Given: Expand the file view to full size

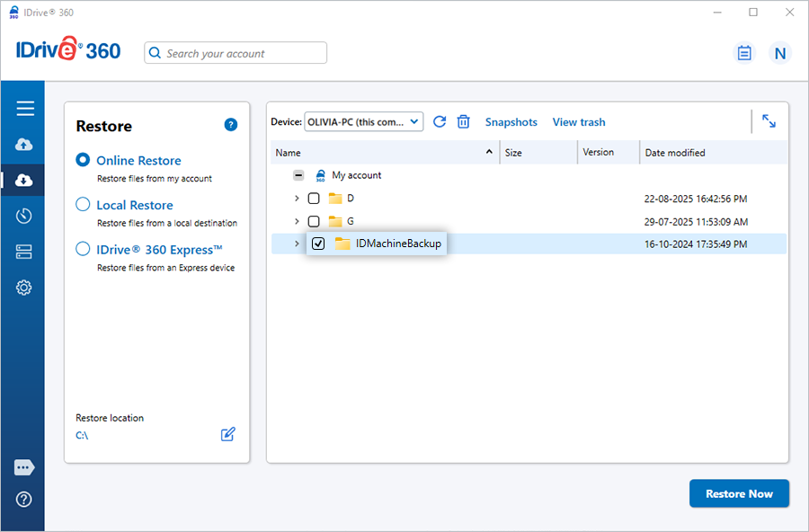Looking at the screenshot, I should pyautogui.click(x=769, y=121).
